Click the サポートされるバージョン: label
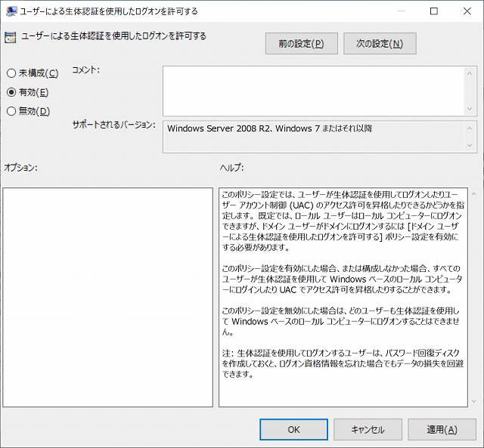 [x=113, y=125]
